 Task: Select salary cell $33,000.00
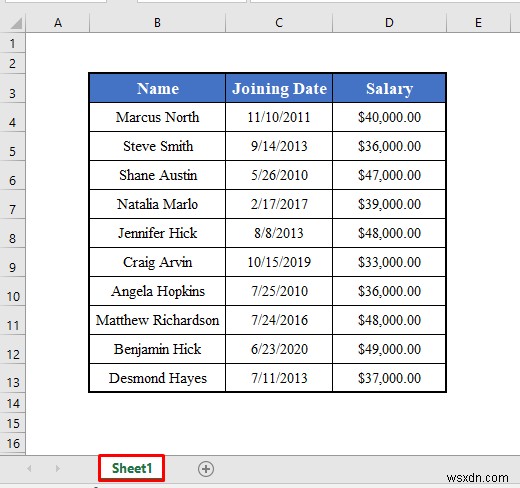[389, 262]
